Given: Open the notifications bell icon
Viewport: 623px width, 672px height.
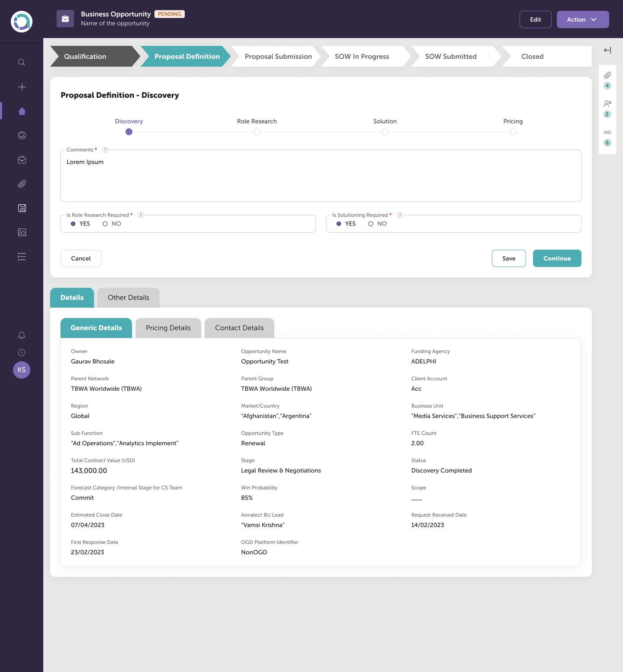Looking at the screenshot, I should 22,335.
